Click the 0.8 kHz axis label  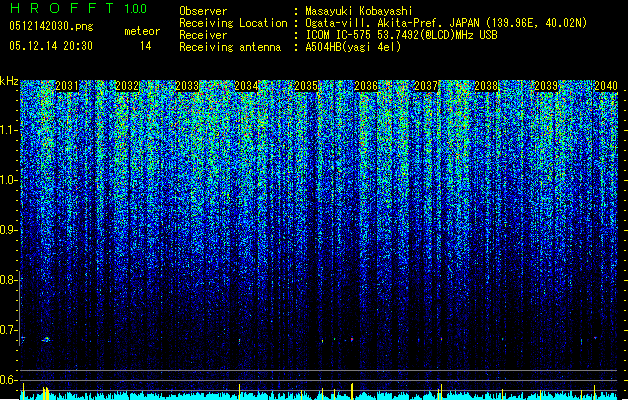pos(9,280)
